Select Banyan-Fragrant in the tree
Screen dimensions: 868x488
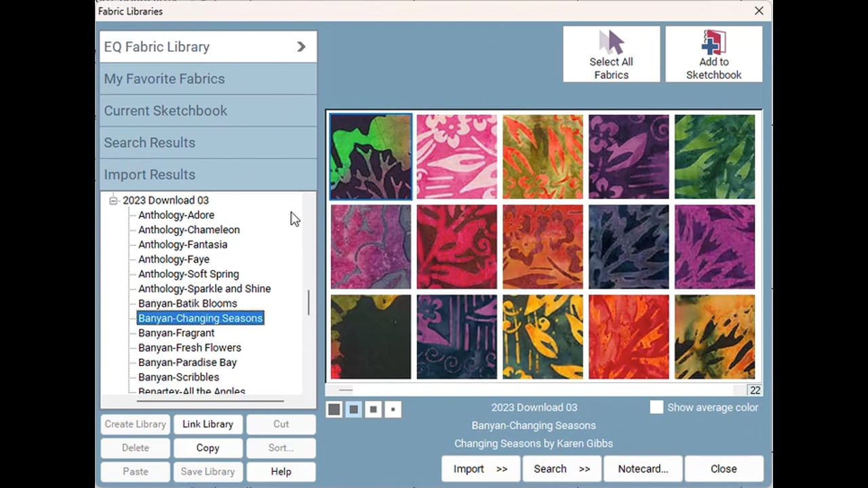(x=176, y=333)
